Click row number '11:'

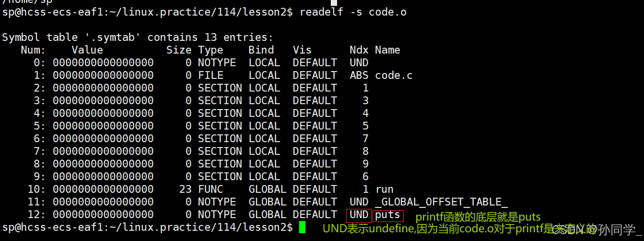[x=37, y=202]
